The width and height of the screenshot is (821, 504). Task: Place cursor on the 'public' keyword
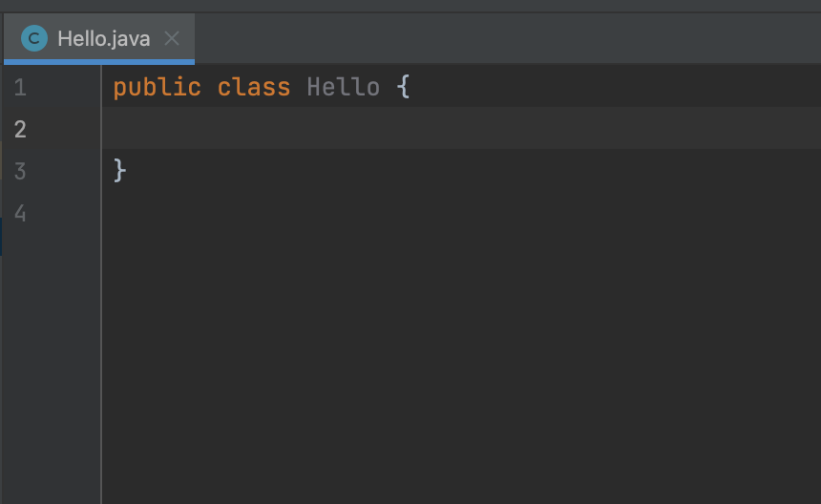point(158,88)
